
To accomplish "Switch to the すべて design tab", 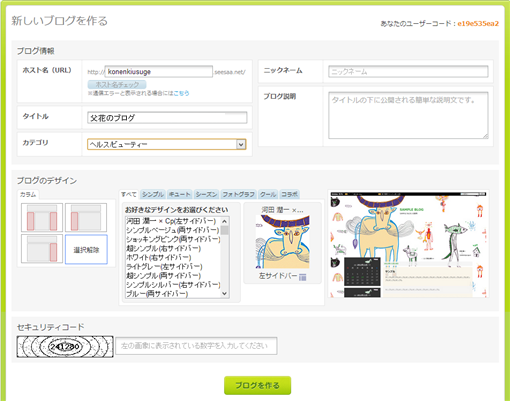I will [129, 194].
